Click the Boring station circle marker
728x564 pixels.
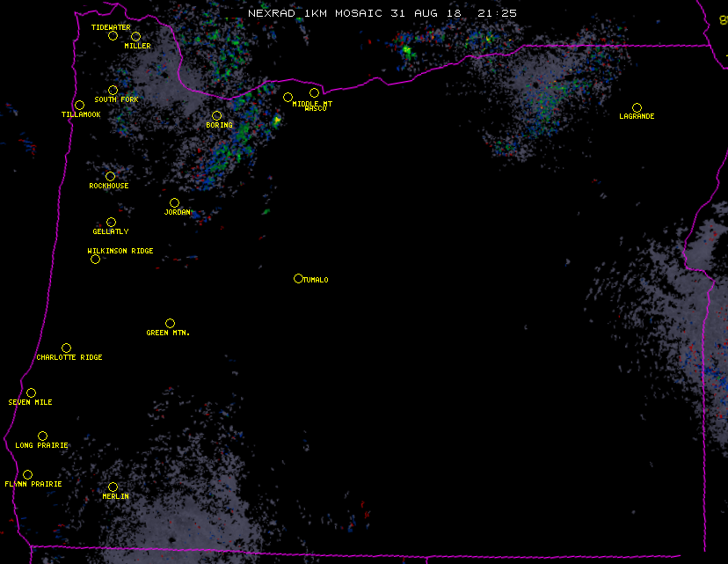tap(216, 116)
